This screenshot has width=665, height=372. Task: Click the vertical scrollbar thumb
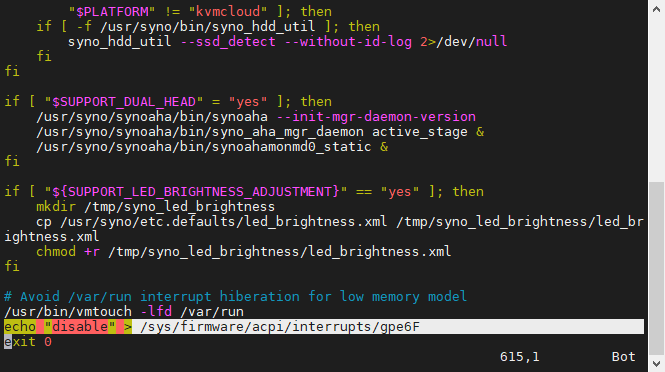(x=656, y=269)
